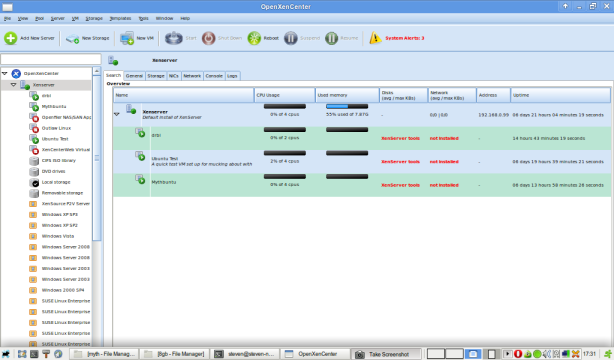
Task: Click the Start VM toolbar icon
Action: point(173,38)
